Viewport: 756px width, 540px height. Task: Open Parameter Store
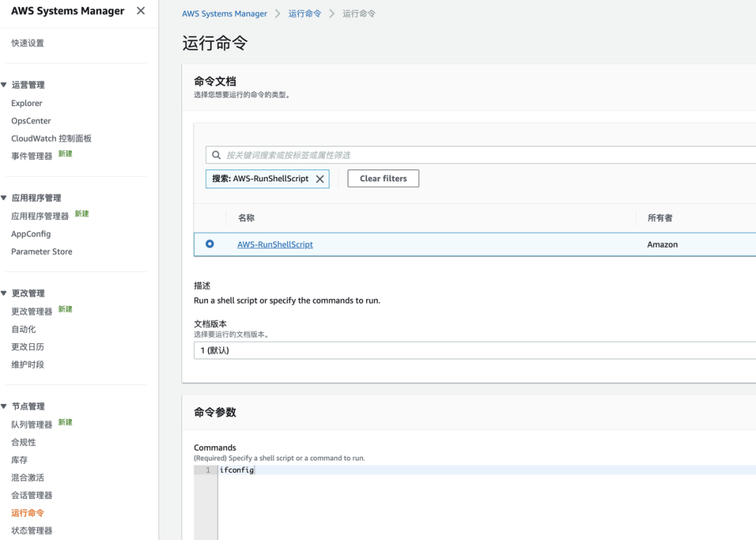coord(41,251)
